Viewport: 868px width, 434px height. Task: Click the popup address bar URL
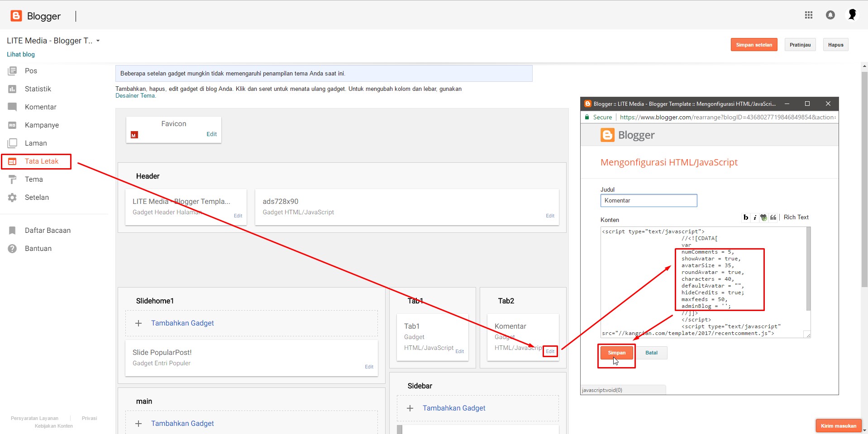click(728, 117)
